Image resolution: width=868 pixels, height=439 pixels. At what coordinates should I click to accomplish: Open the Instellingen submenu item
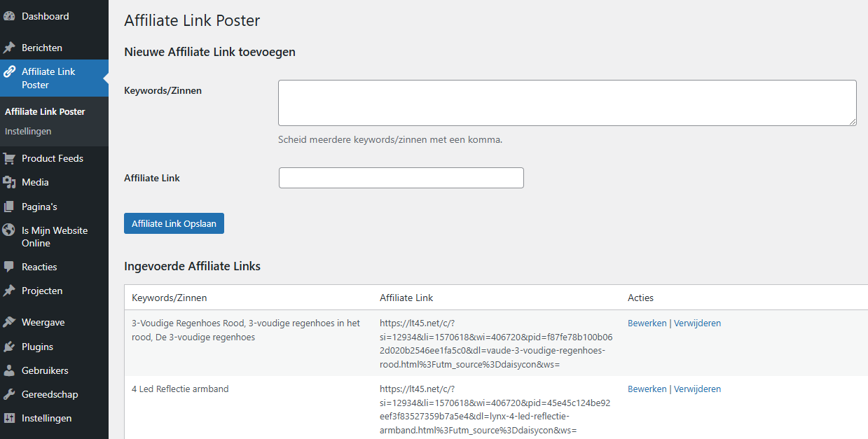pos(28,131)
